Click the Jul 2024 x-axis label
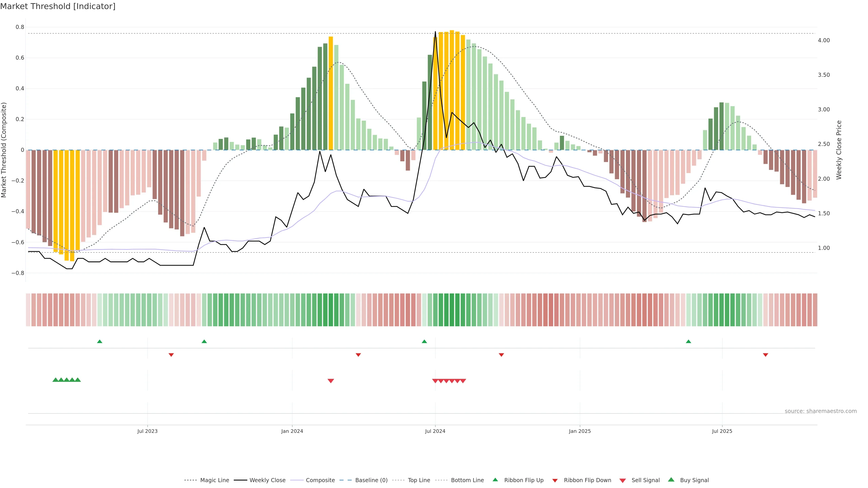 pyautogui.click(x=435, y=431)
